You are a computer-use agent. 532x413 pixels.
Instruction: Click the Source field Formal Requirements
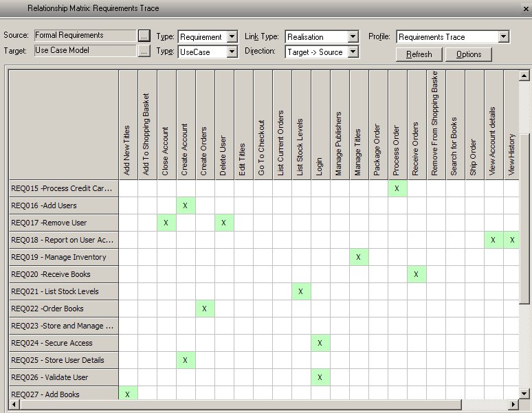click(x=85, y=35)
